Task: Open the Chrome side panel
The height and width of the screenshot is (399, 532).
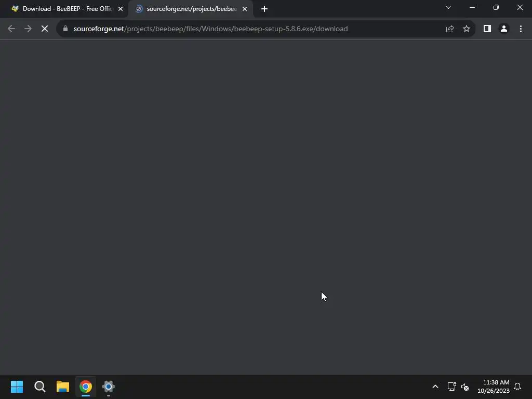Action: pos(487,29)
